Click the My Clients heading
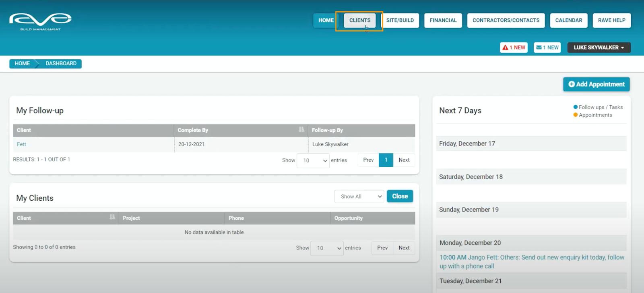This screenshot has height=293, width=644. 35,198
